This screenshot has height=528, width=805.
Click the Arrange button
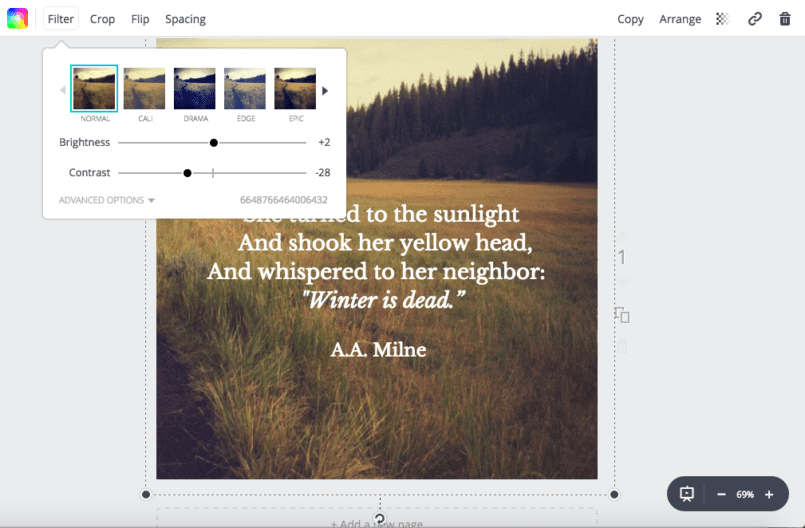[680, 19]
